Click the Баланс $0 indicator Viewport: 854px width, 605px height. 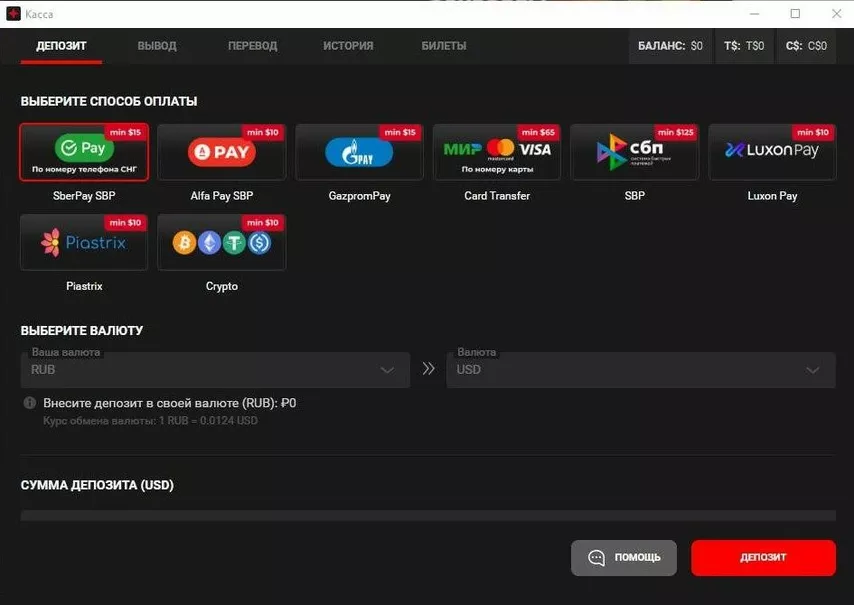670,46
